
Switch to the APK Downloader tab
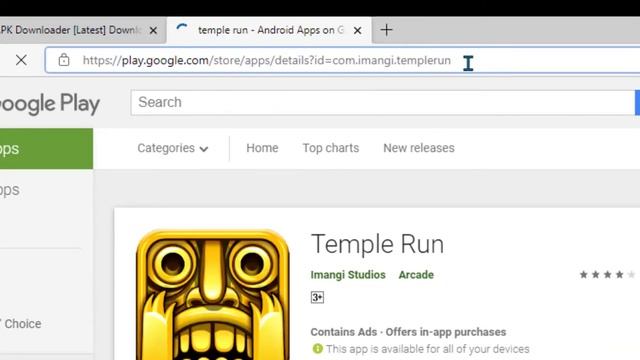pyautogui.click(x=70, y=30)
